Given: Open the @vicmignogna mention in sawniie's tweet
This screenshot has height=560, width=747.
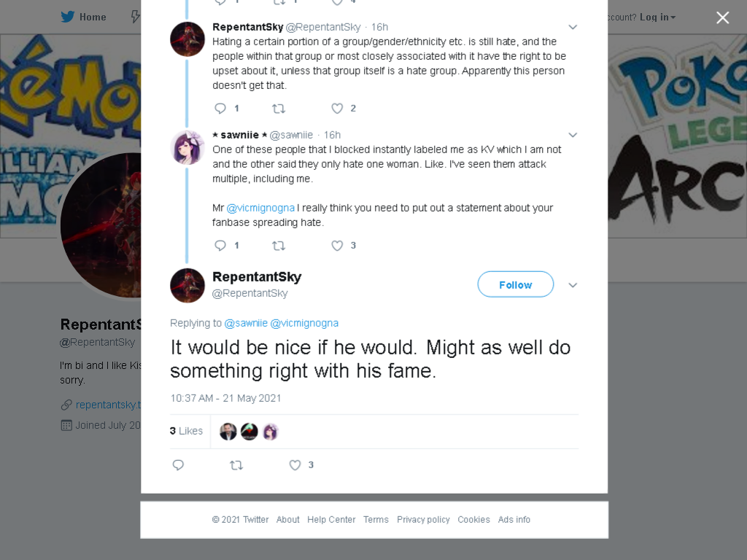Looking at the screenshot, I should (260, 208).
